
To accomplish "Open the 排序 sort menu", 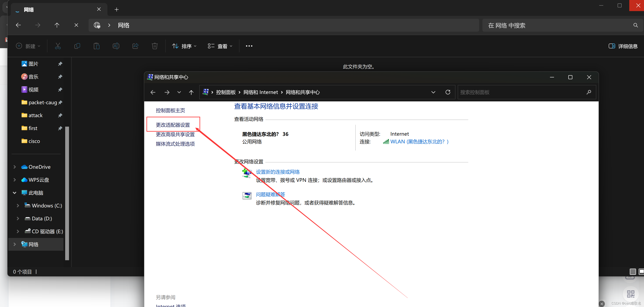I will click(184, 46).
